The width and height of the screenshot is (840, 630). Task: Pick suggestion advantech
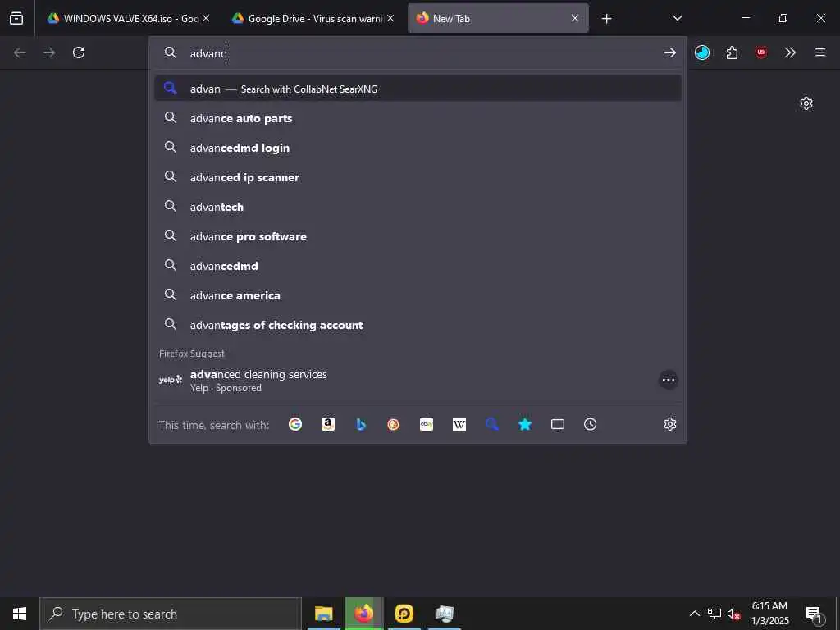pos(418,207)
